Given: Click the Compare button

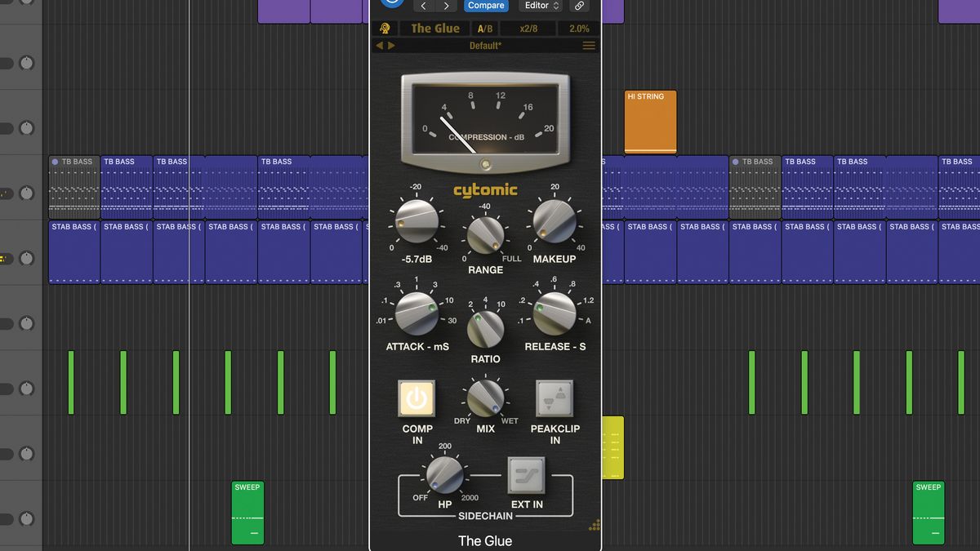Looking at the screenshot, I should [486, 6].
